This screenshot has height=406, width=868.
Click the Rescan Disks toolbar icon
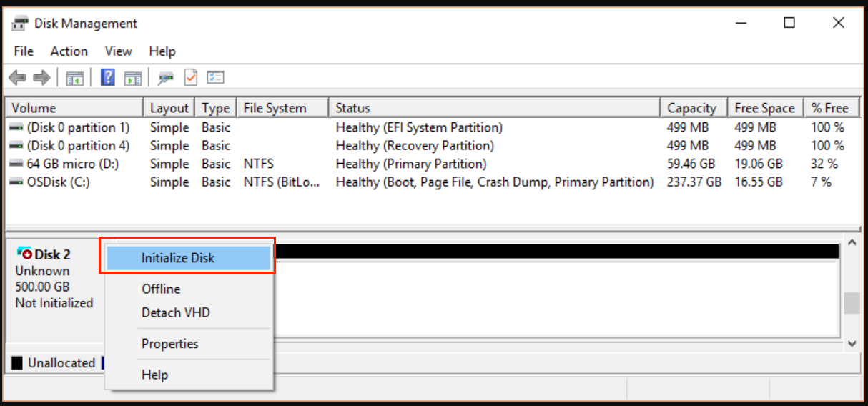[x=166, y=77]
